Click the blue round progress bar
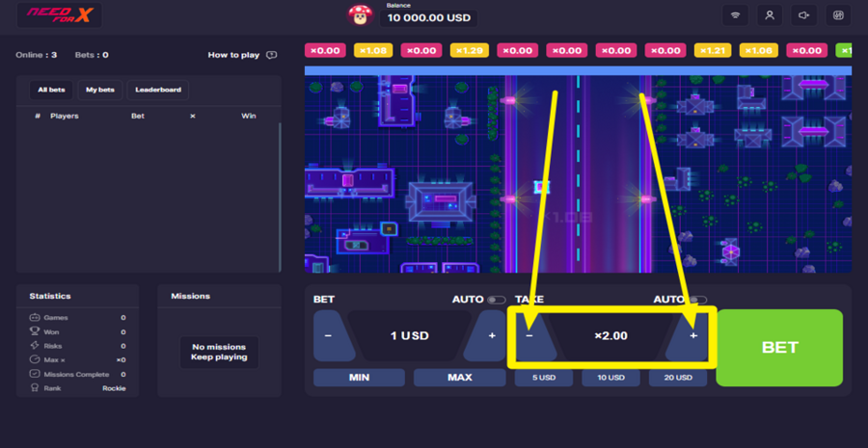The image size is (868, 448). click(578, 70)
